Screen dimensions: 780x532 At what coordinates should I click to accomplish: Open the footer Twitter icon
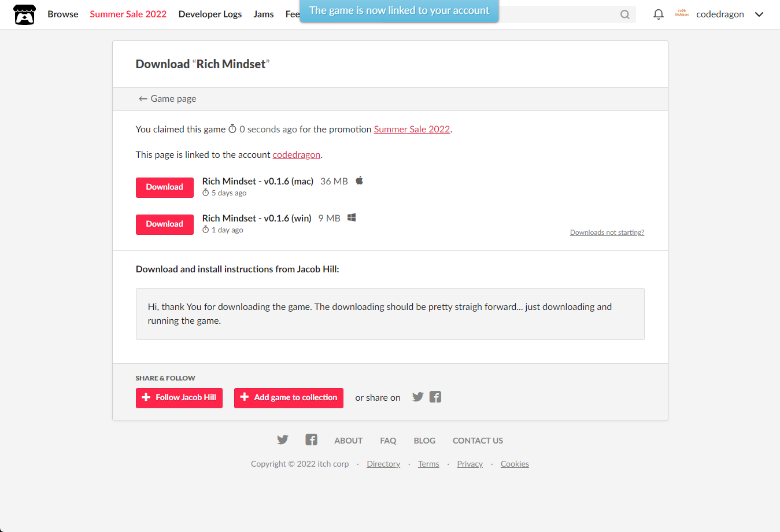[x=283, y=439]
